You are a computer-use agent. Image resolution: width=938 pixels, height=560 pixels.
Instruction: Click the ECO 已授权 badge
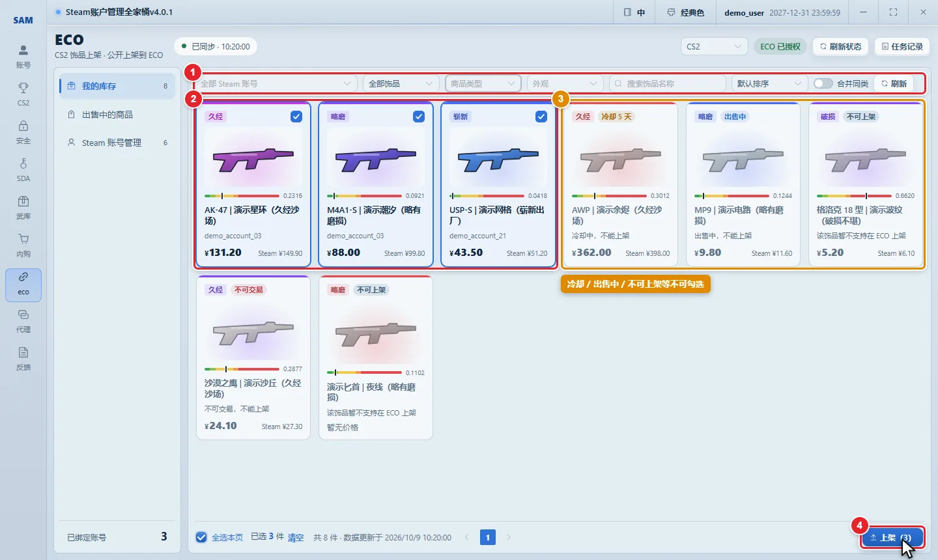pyautogui.click(x=780, y=46)
